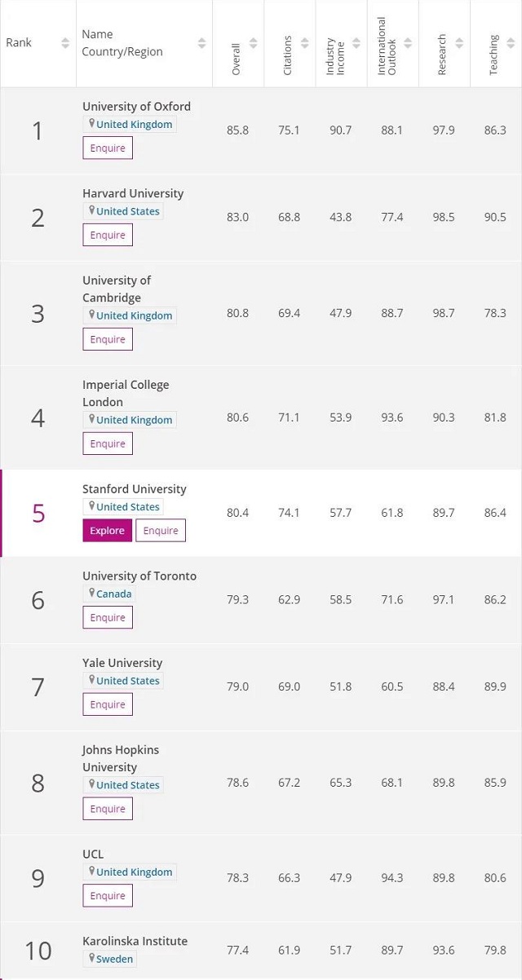Open Enquire for Harvard University
Viewport: 522px width, 980px height.
pyautogui.click(x=107, y=234)
